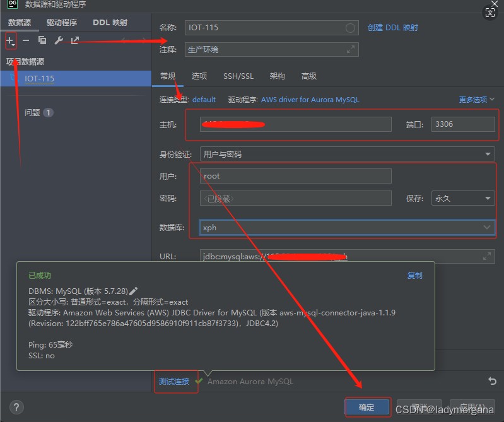This screenshot has height=422, width=504.
Task: Select the 常规 settings tab
Action: click(168, 76)
